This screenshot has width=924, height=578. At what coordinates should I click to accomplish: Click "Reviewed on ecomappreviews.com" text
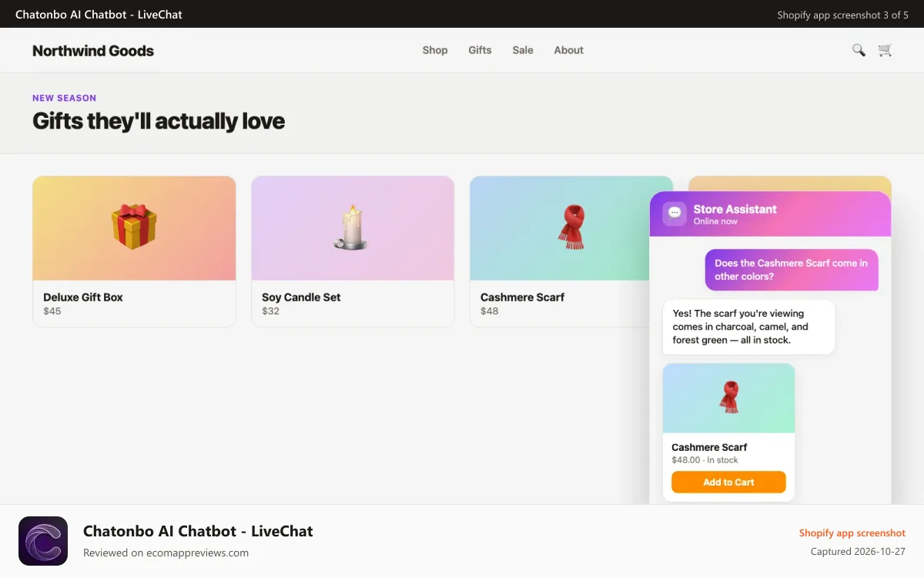[x=166, y=553]
